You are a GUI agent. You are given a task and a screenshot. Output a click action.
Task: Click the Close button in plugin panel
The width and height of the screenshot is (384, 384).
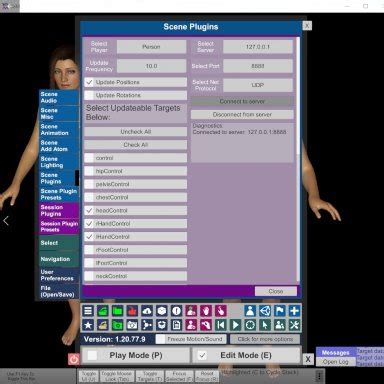[276, 291]
